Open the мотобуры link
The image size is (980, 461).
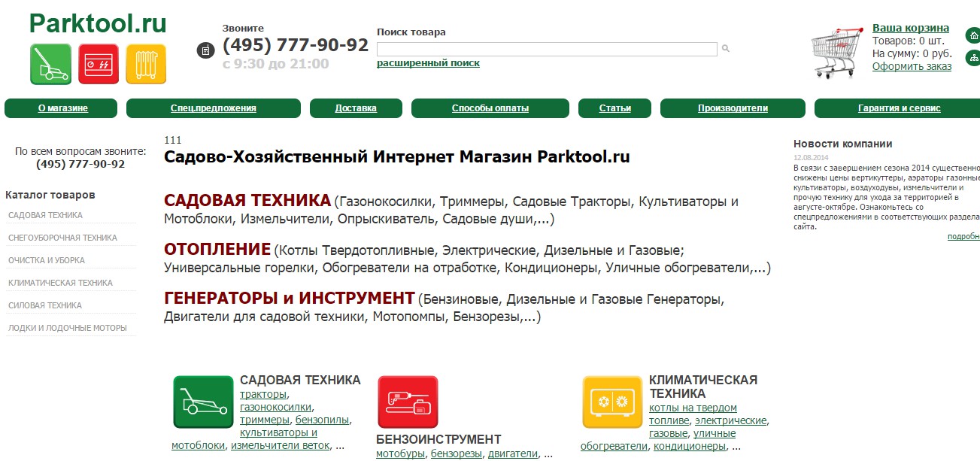click(401, 454)
